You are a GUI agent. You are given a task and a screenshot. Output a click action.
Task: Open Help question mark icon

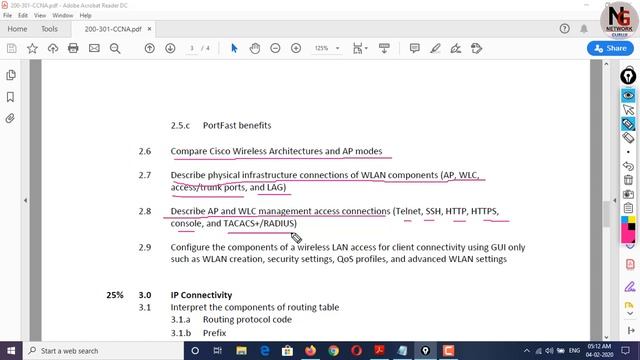(x=564, y=29)
